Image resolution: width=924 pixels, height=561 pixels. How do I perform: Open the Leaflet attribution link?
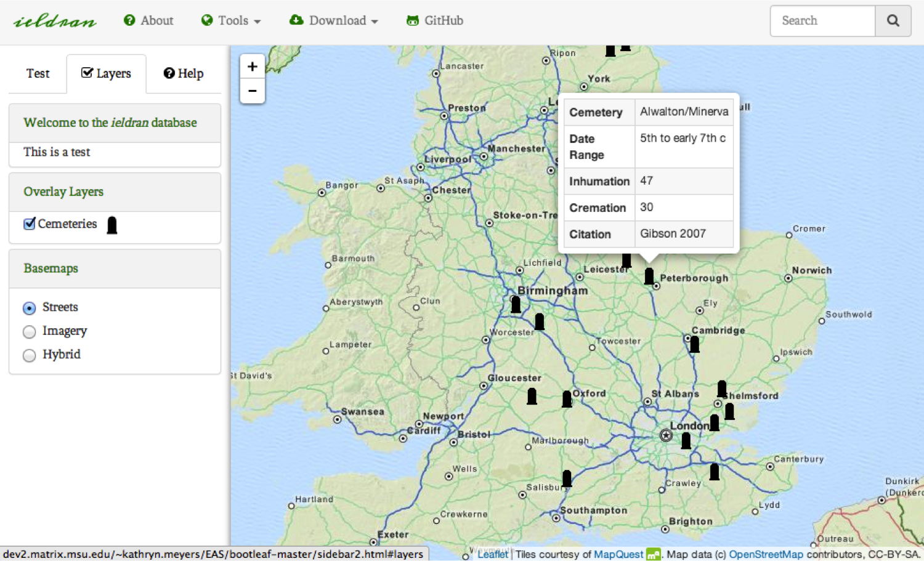point(493,554)
